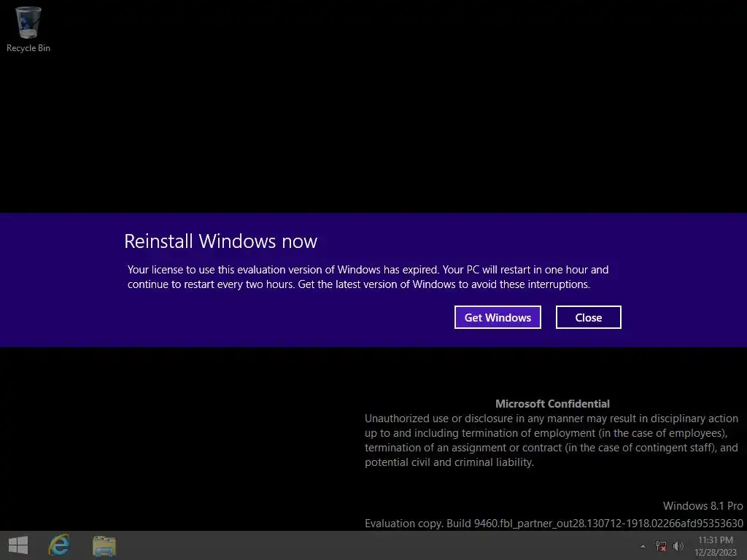
Task: Launch Internet Explorer from the taskbar
Action: (60, 545)
